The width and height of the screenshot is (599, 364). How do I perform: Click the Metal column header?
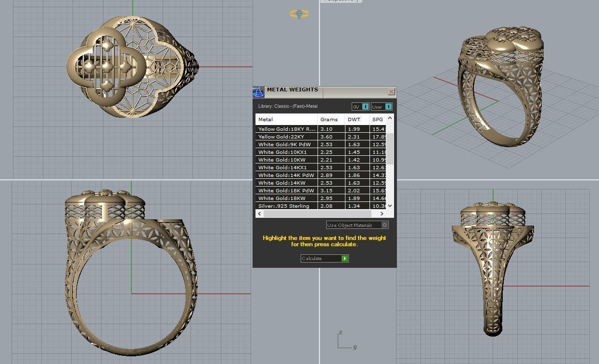(x=286, y=119)
